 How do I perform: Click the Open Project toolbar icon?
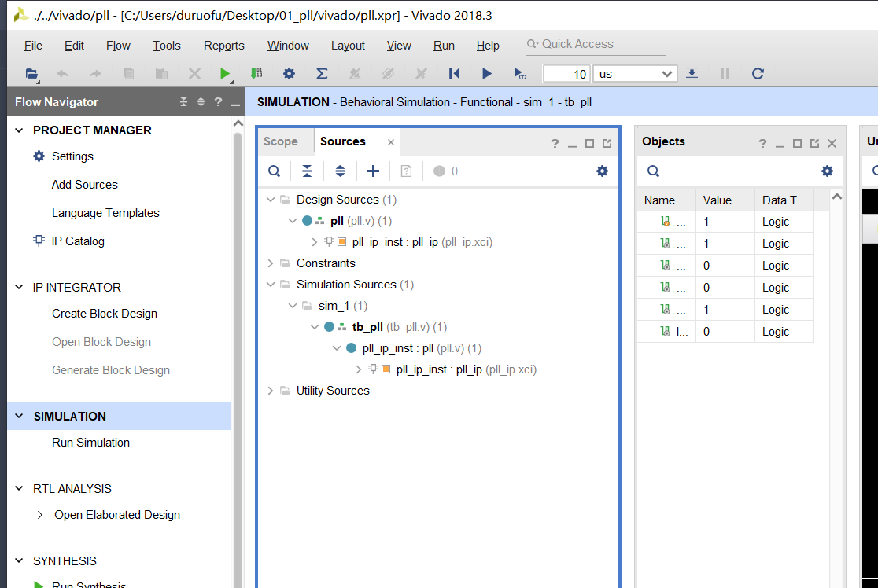pyautogui.click(x=31, y=74)
